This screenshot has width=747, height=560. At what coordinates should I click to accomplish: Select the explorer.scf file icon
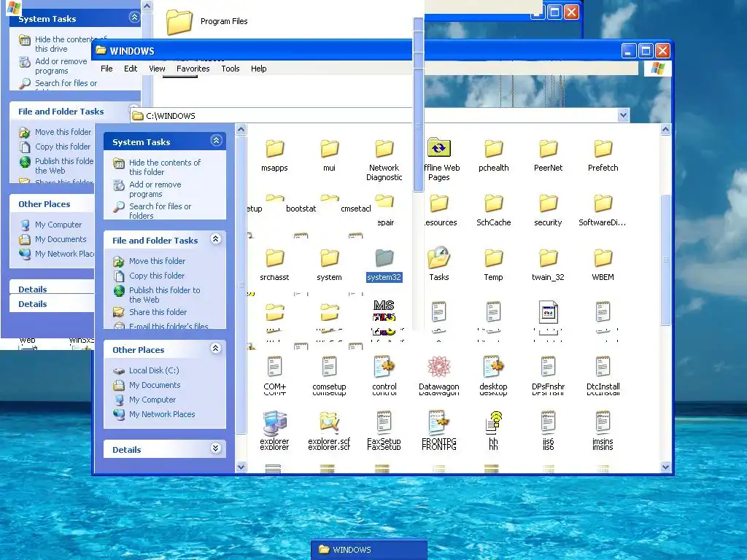click(329, 422)
